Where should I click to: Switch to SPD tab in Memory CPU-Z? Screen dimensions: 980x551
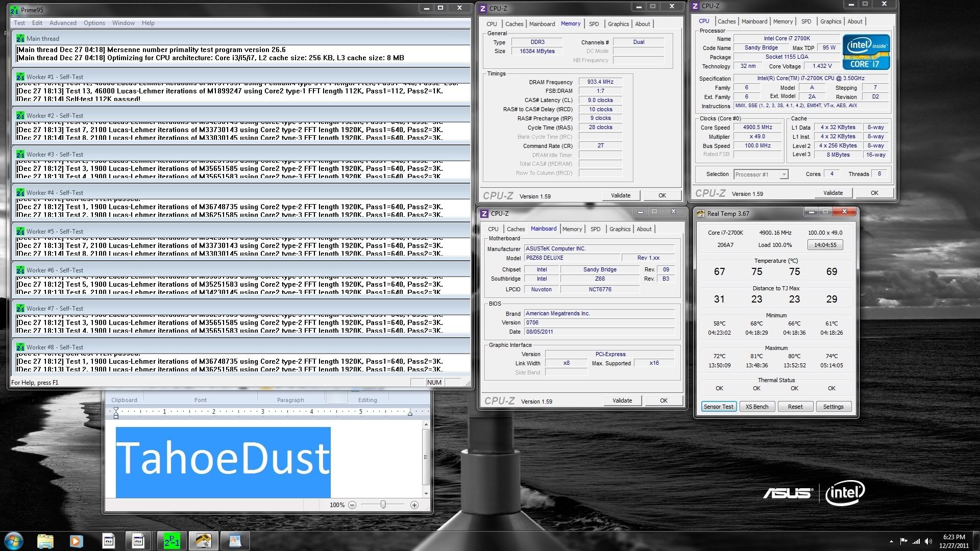594,24
